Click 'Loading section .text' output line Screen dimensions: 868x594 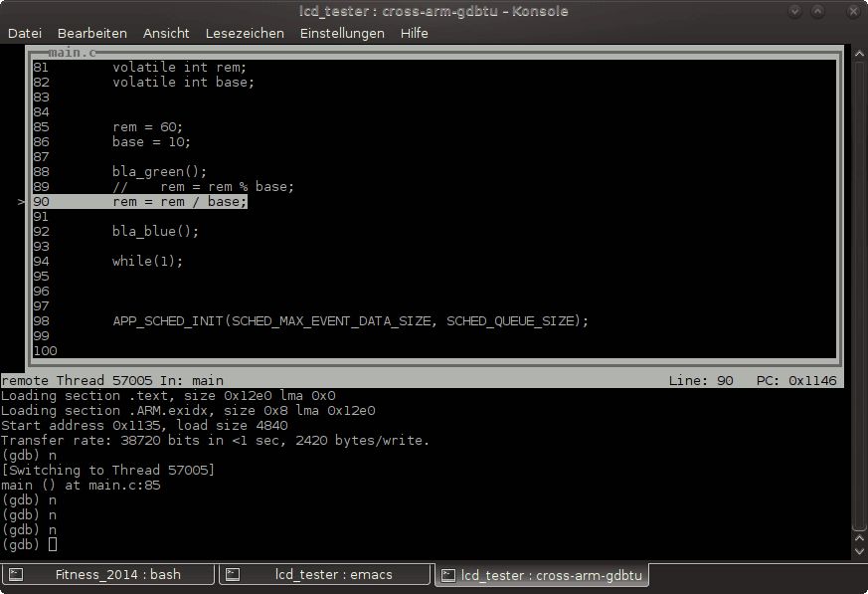point(168,396)
